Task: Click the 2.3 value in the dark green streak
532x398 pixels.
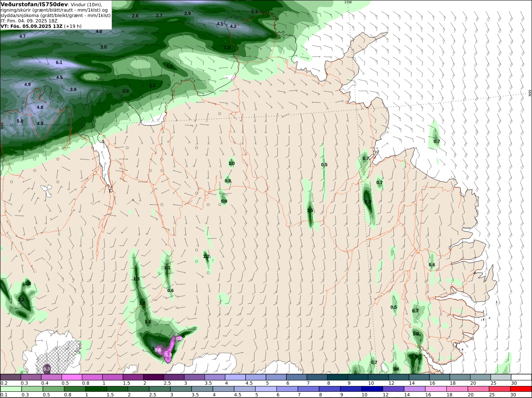Action: click(368, 201)
